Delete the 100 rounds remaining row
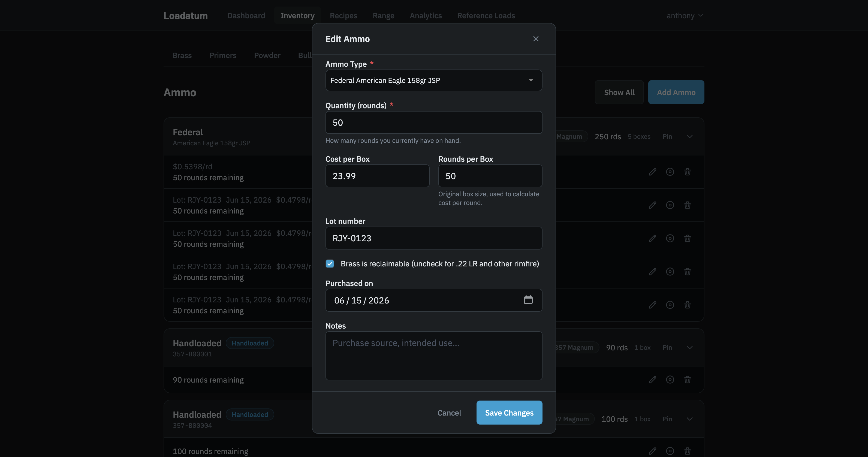This screenshot has height=457, width=868. (687, 451)
